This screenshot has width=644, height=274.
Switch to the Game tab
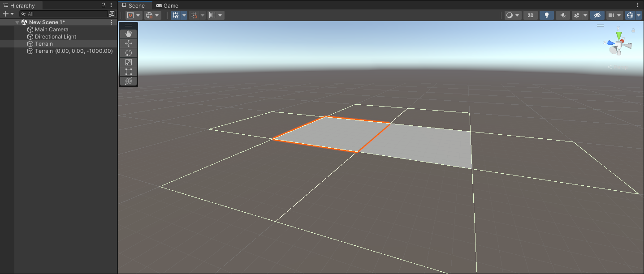167,6
